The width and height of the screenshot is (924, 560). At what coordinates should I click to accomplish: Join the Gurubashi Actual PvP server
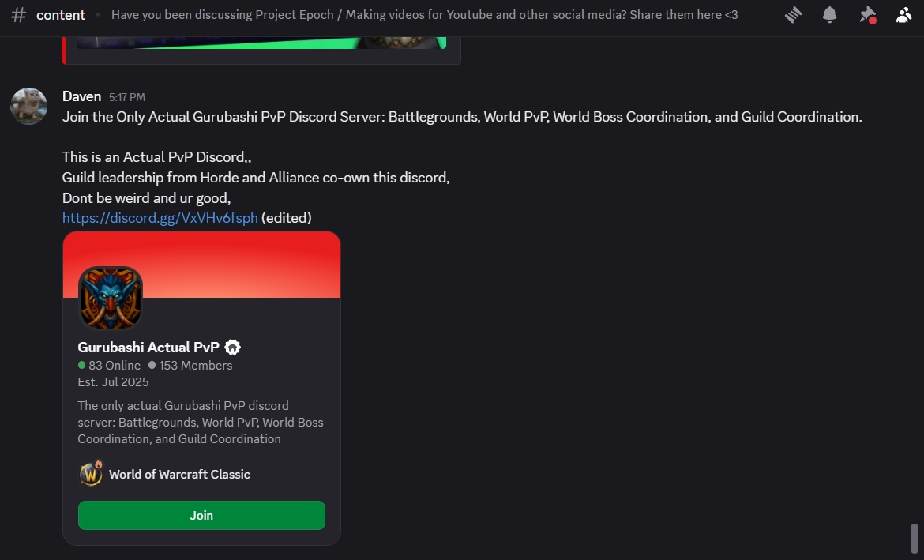pyautogui.click(x=201, y=515)
